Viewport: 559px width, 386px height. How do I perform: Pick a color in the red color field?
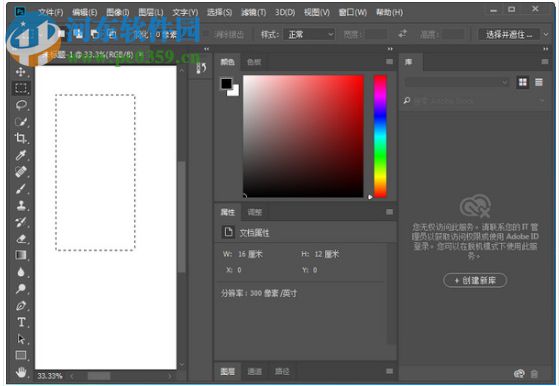click(x=303, y=136)
